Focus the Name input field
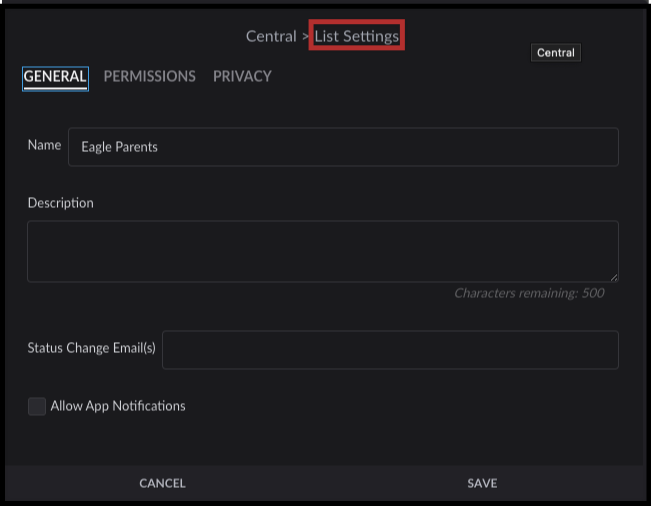The image size is (651, 506). (x=342, y=147)
